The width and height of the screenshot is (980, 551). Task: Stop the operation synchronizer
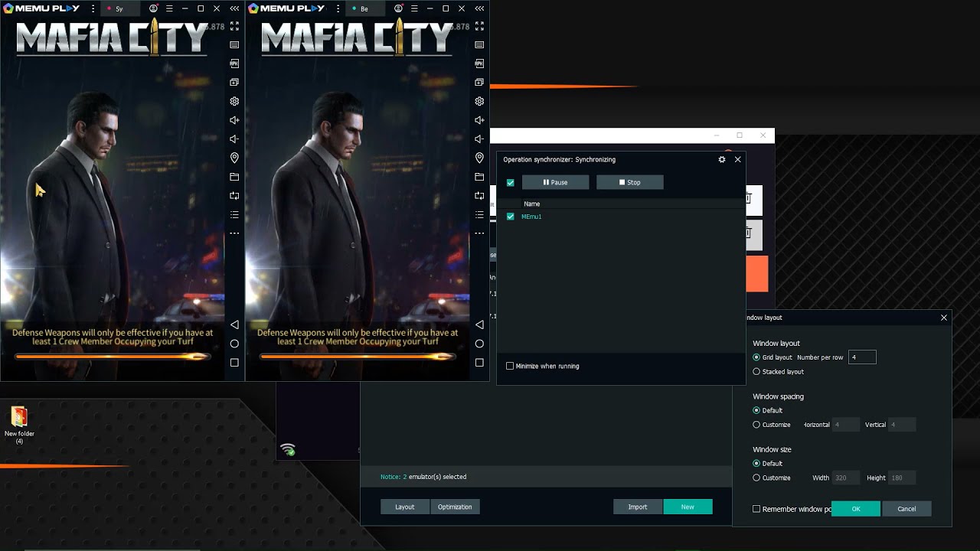pos(630,182)
